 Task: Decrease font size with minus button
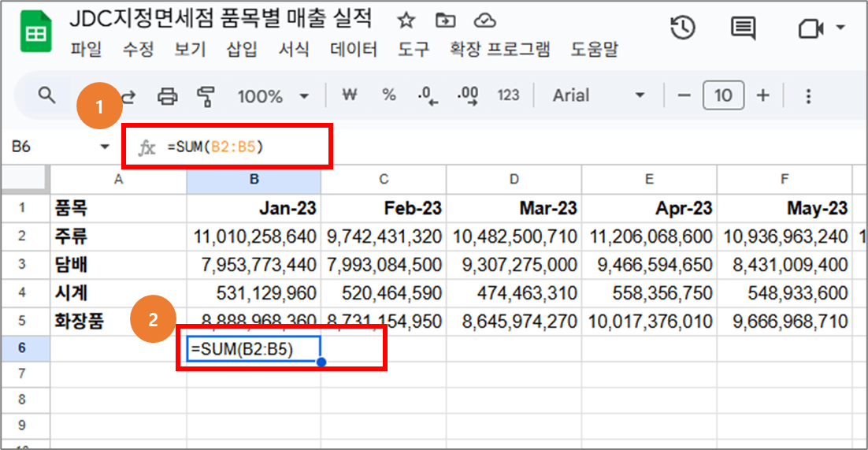tap(684, 96)
